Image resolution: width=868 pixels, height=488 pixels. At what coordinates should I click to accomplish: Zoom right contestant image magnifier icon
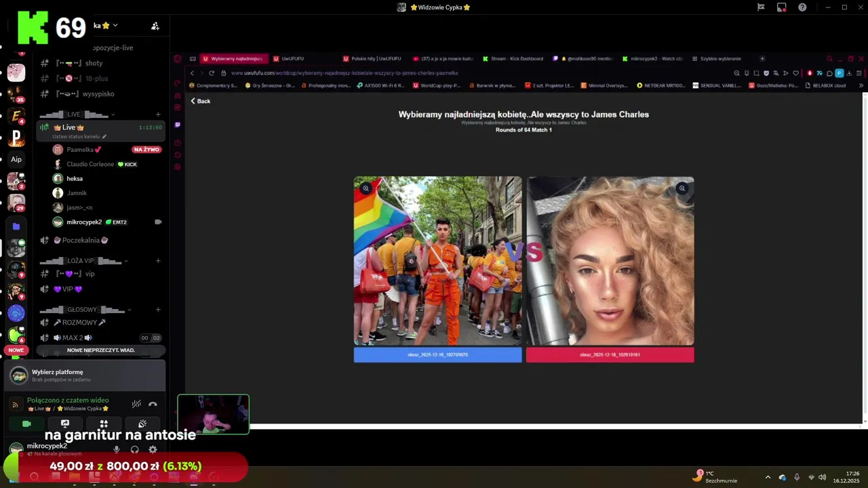tap(682, 188)
